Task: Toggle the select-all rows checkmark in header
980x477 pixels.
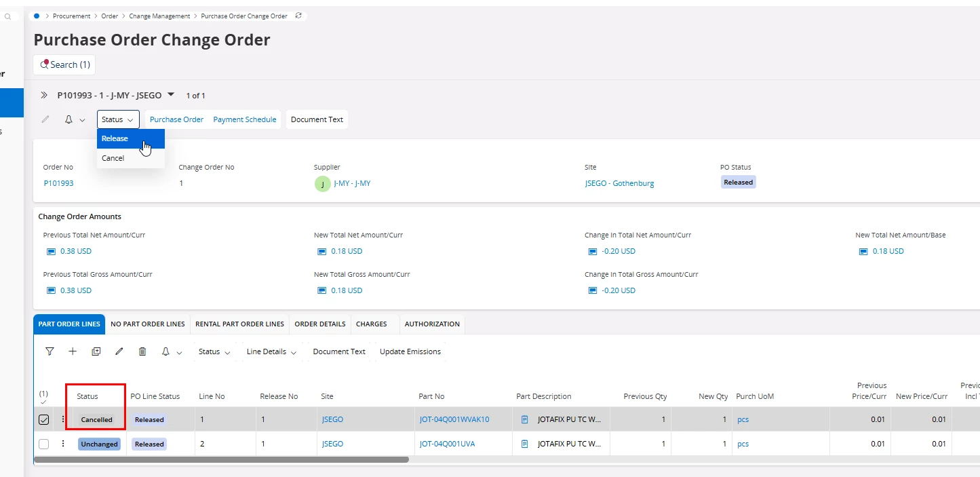Action: (43, 401)
